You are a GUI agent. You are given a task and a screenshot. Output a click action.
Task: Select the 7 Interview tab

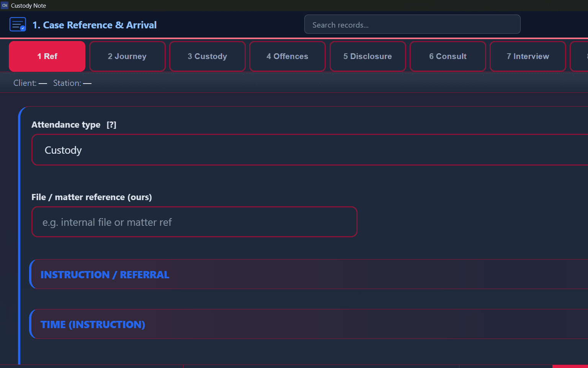coord(528,56)
